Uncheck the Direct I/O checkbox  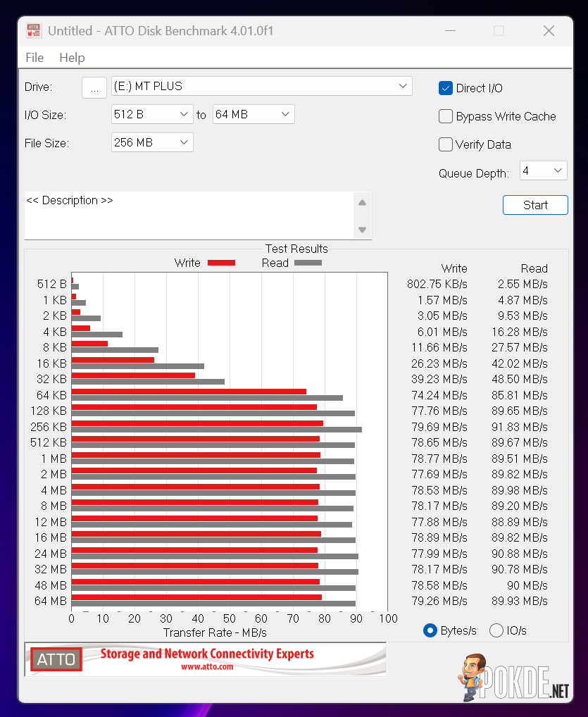coord(445,88)
